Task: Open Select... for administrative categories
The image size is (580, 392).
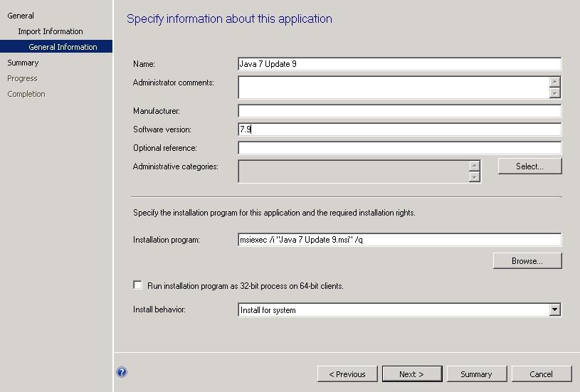Action: point(529,166)
